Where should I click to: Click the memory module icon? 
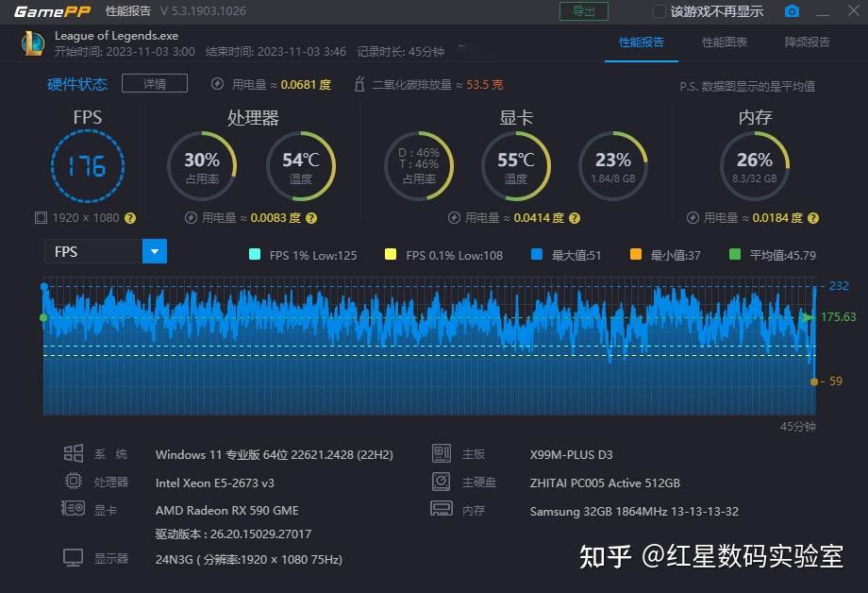(442, 508)
